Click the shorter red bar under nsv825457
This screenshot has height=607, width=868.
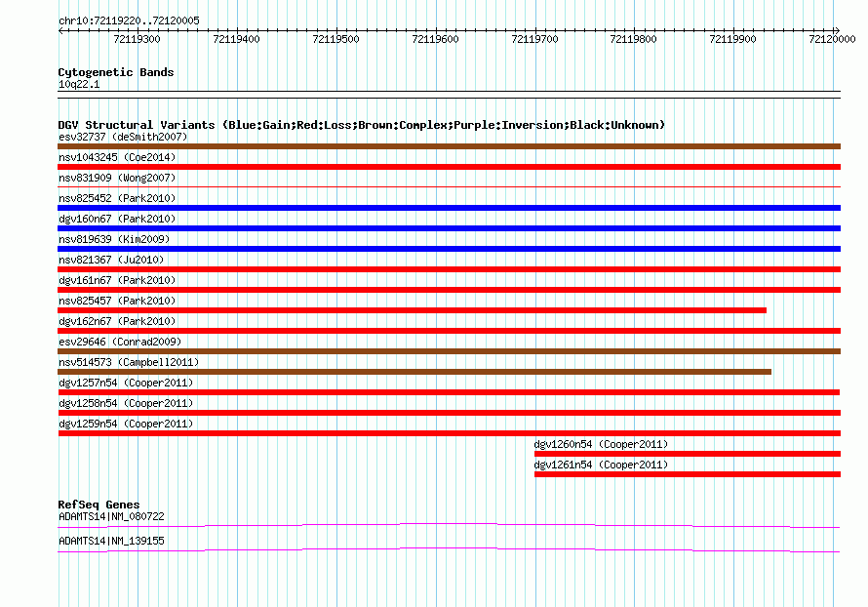click(x=412, y=310)
